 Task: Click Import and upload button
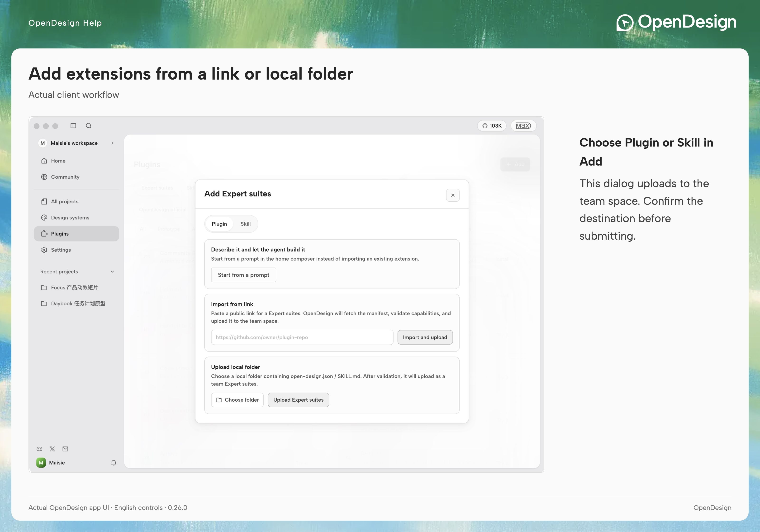tap(425, 338)
